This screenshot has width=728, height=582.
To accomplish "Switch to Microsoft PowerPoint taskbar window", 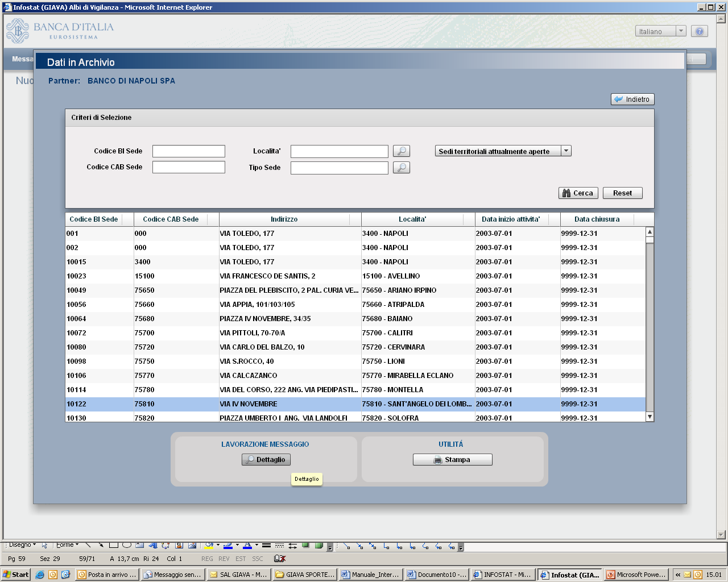I will click(635, 575).
